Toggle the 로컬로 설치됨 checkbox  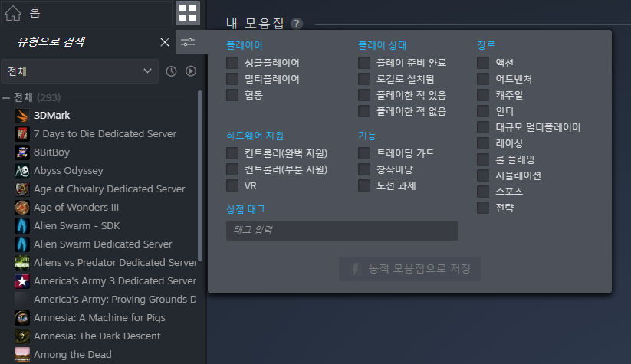coord(364,79)
